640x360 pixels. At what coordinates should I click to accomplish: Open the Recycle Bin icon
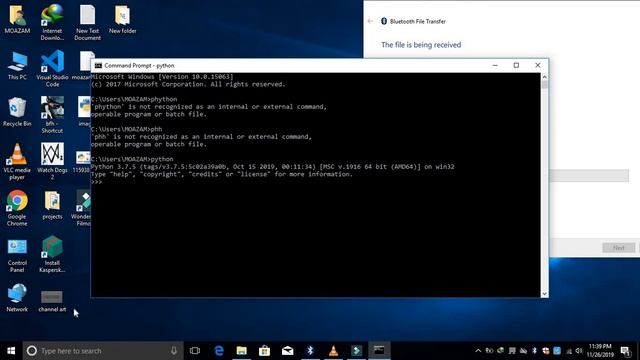pyautogui.click(x=17, y=112)
